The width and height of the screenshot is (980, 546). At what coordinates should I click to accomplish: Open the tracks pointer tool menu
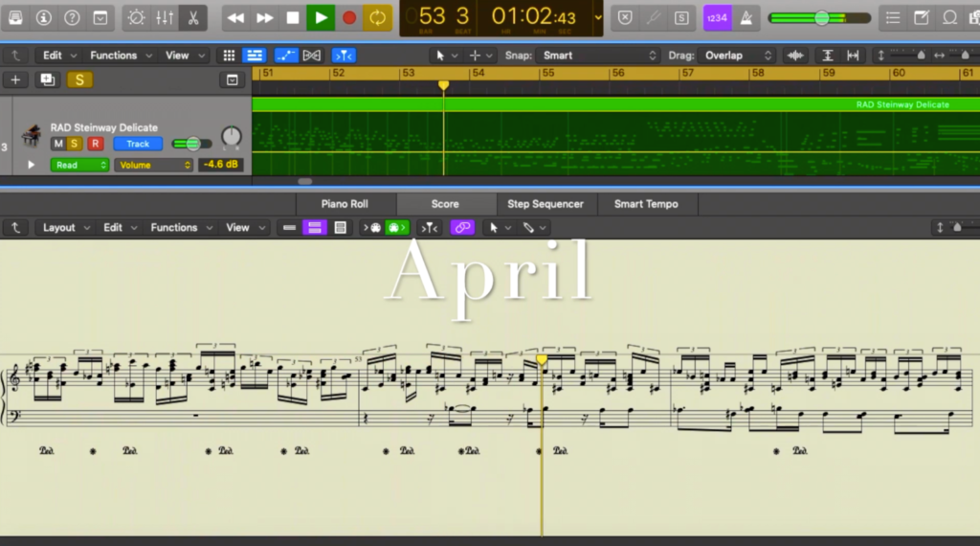tap(446, 56)
